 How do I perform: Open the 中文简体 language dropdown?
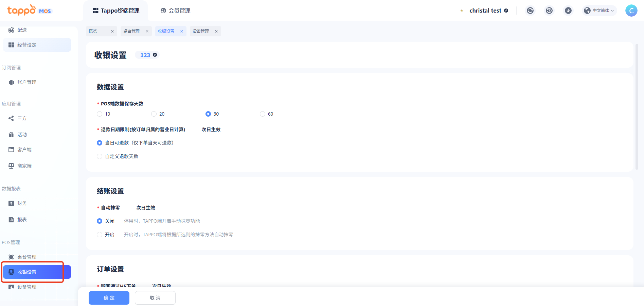[600, 11]
